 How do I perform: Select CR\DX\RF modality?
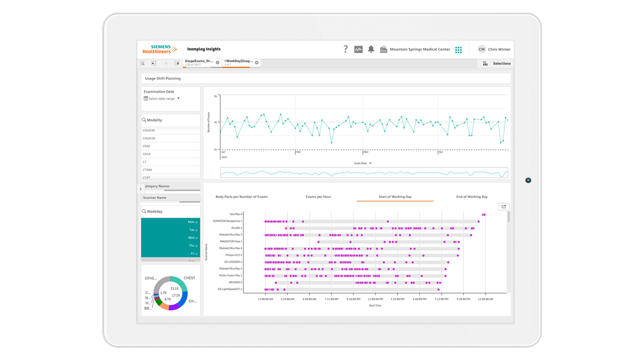171,131
